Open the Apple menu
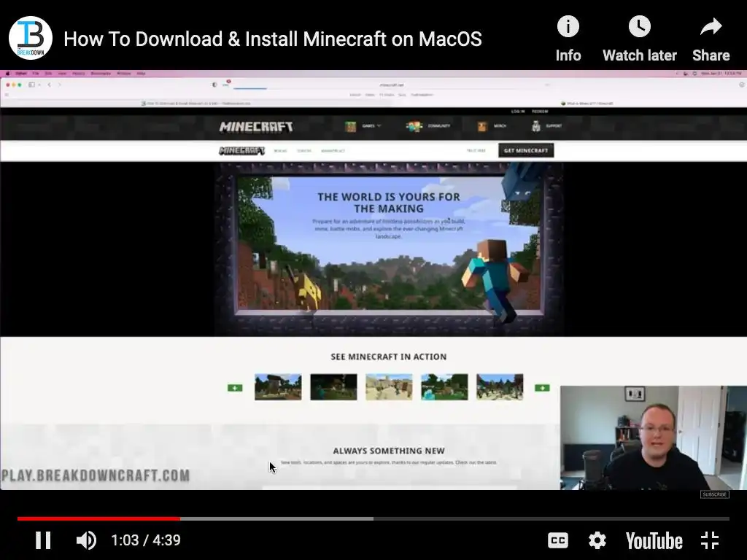Image resolution: width=747 pixels, height=560 pixels. tap(7, 74)
